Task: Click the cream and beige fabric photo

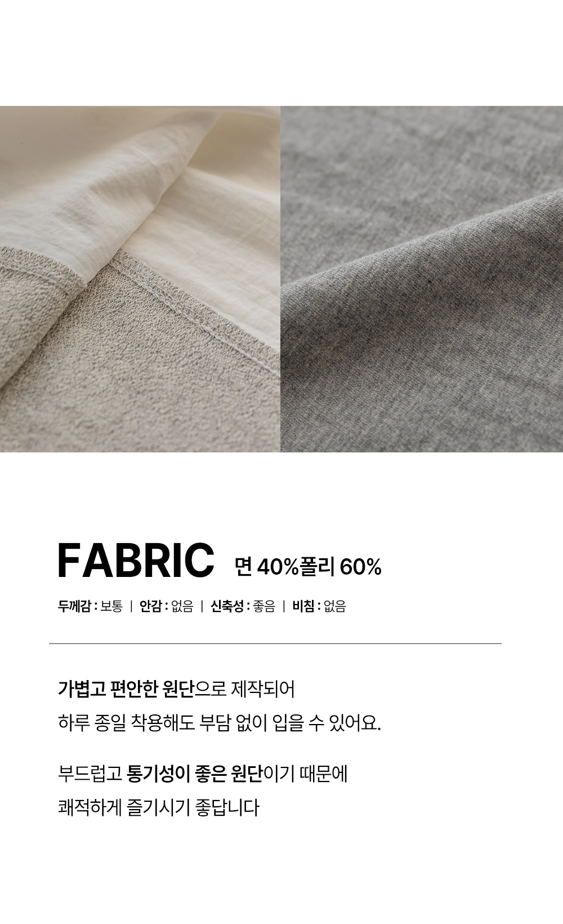Action: [x=140, y=279]
